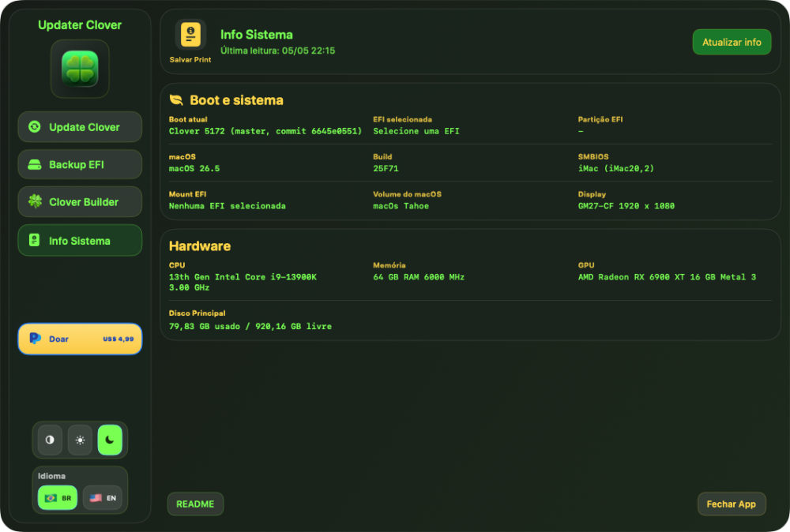The image size is (790, 532).
Task: Click the Disco Principal label
Action: pyautogui.click(x=197, y=313)
